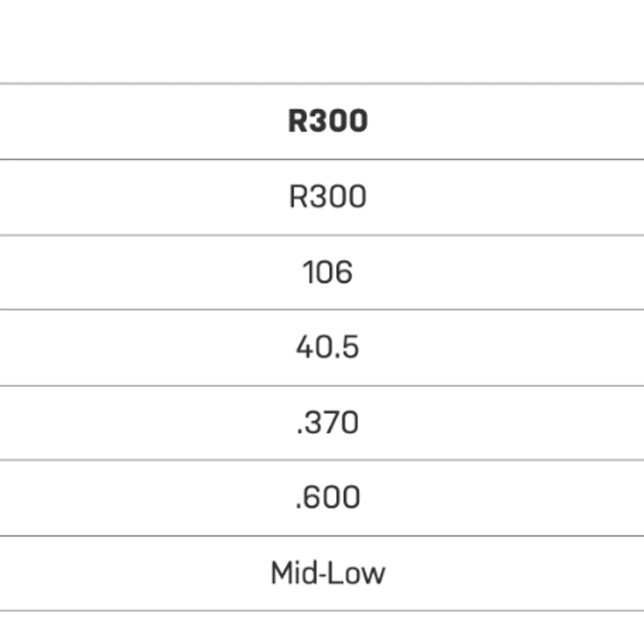Click blank area above the table's top line
The height and width of the screenshot is (644, 644).
[x=322, y=40]
